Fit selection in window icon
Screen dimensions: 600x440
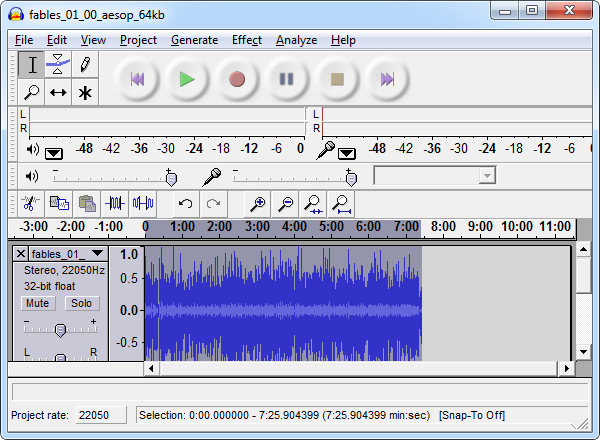313,203
